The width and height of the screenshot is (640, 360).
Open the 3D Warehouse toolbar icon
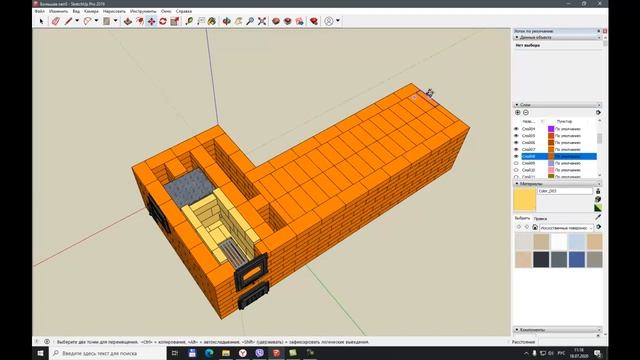pyautogui.click(x=276, y=21)
